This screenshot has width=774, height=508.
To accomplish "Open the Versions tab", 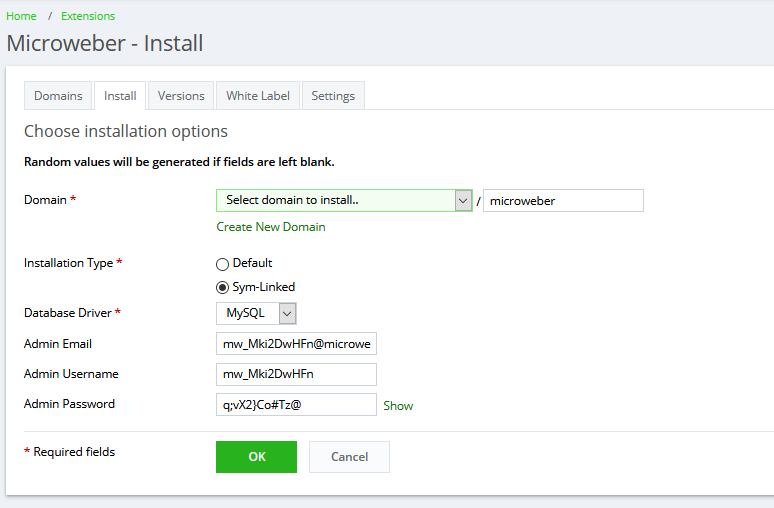I will click(181, 96).
